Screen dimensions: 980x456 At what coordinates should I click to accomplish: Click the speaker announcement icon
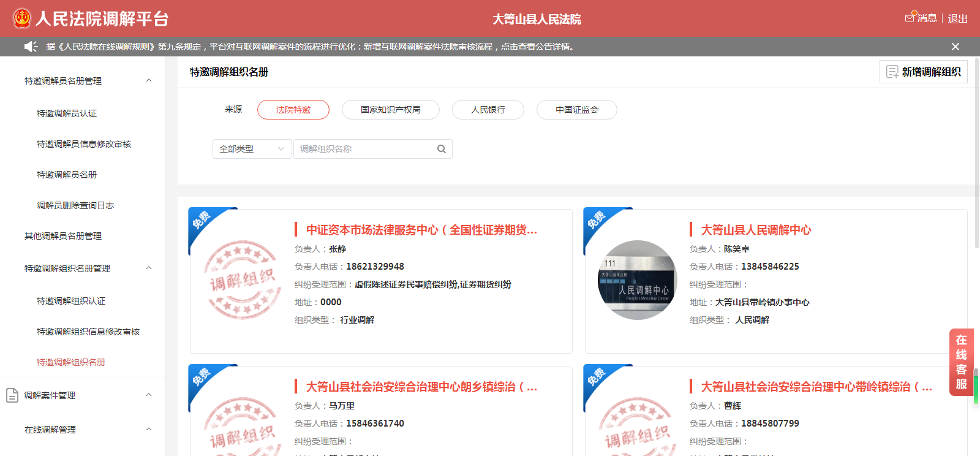point(31,47)
